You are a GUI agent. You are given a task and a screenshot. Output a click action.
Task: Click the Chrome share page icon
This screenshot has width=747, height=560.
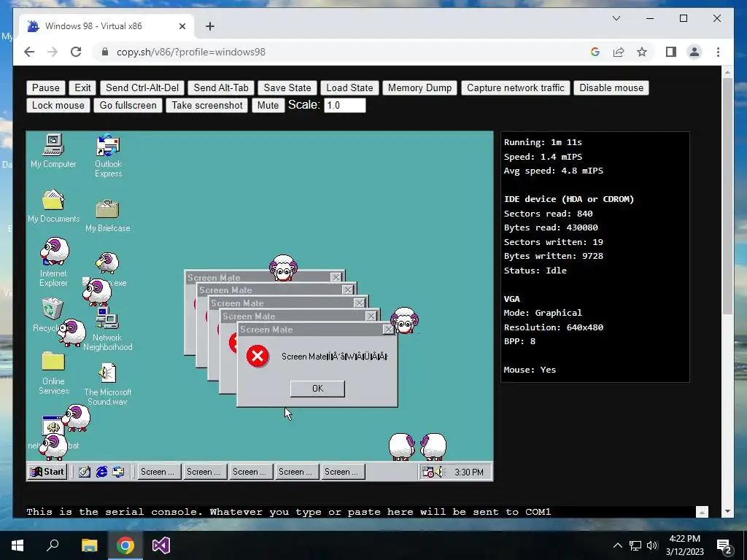[619, 52]
